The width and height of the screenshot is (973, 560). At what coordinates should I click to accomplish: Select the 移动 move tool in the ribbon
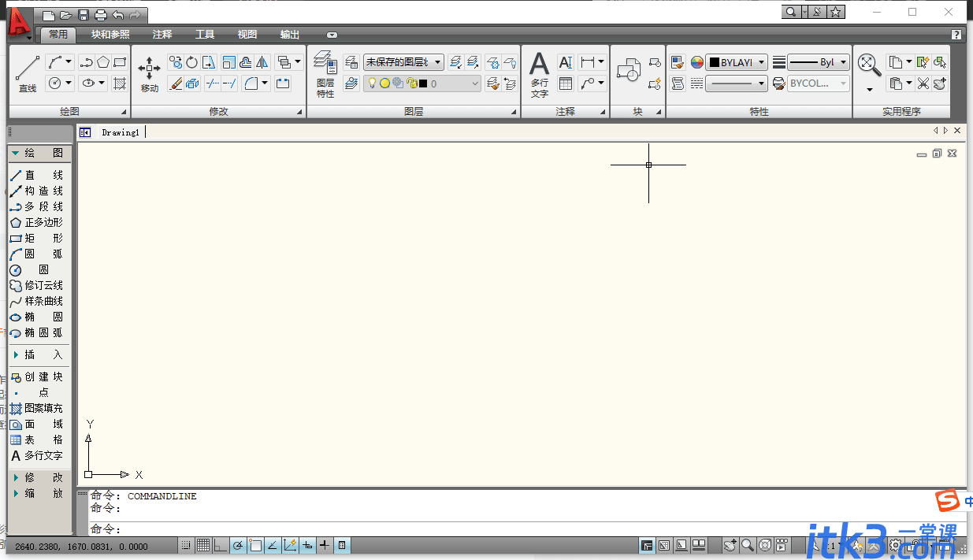coord(150,74)
